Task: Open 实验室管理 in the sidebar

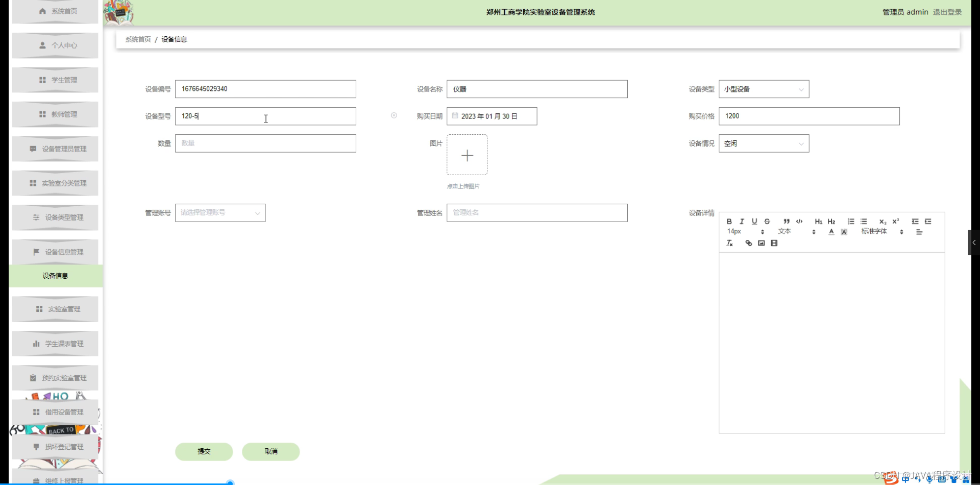Action: (x=55, y=309)
